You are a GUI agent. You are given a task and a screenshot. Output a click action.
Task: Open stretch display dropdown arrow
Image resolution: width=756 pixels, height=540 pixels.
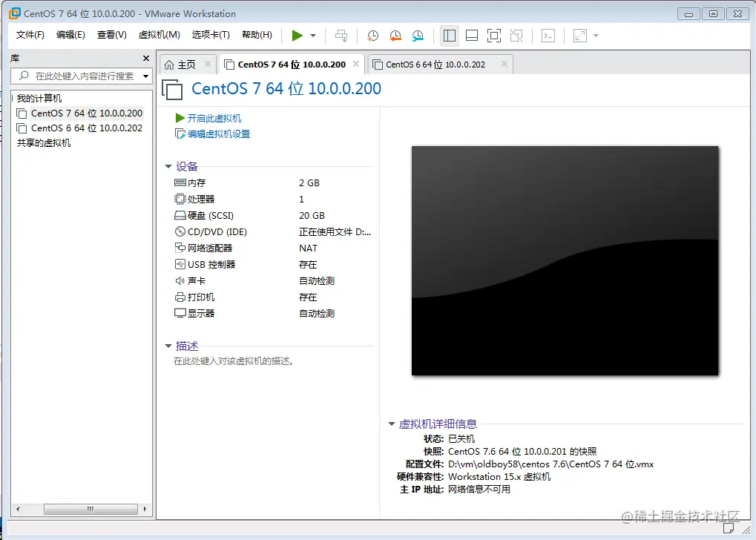(x=596, y=36)
